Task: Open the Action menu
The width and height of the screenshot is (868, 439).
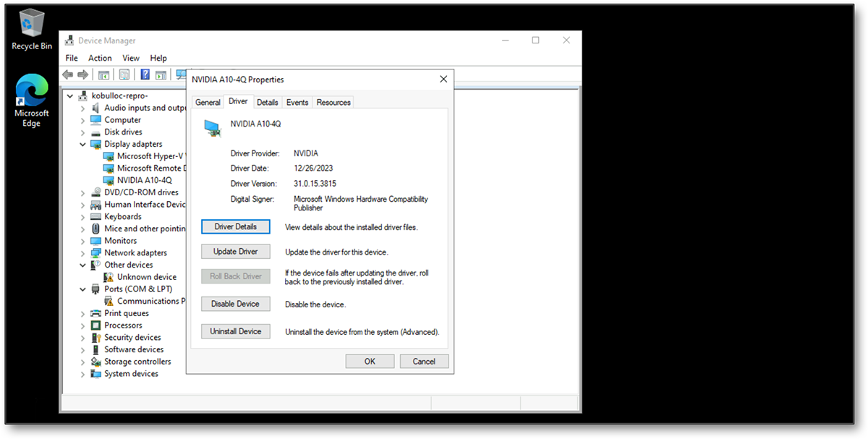Action: (100, 58)
